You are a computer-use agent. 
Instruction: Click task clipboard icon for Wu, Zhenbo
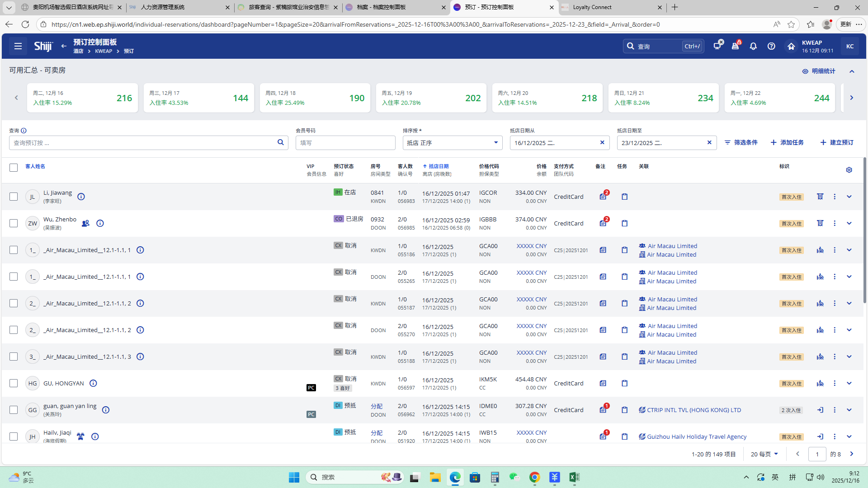624,223
